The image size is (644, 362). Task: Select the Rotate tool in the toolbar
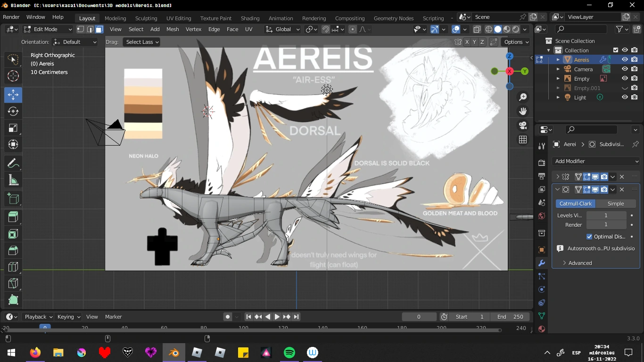point(13,111)
